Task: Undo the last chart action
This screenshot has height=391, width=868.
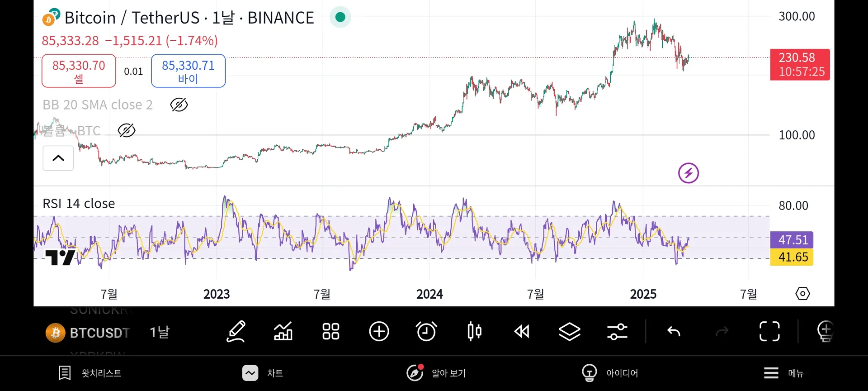Action: [674, 332]
